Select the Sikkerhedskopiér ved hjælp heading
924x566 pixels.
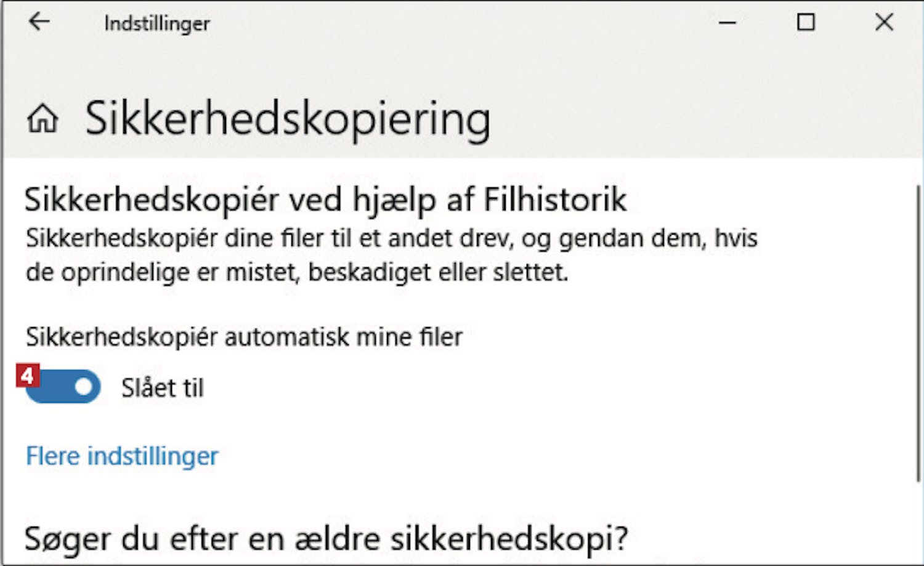click(246, 200)
